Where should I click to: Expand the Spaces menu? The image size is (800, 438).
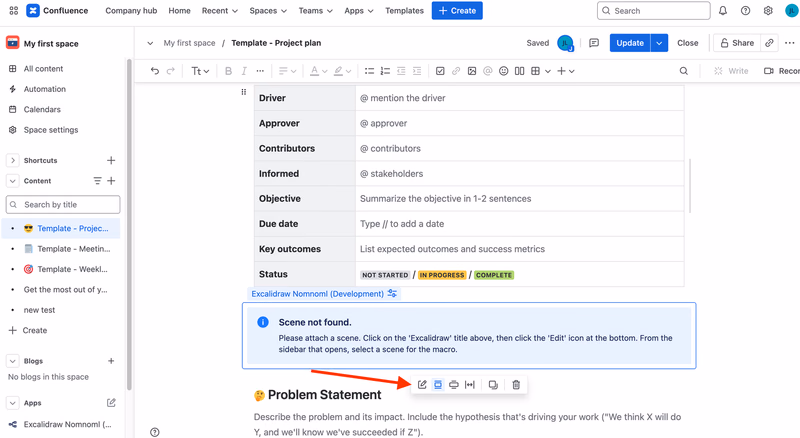[268, 11]
